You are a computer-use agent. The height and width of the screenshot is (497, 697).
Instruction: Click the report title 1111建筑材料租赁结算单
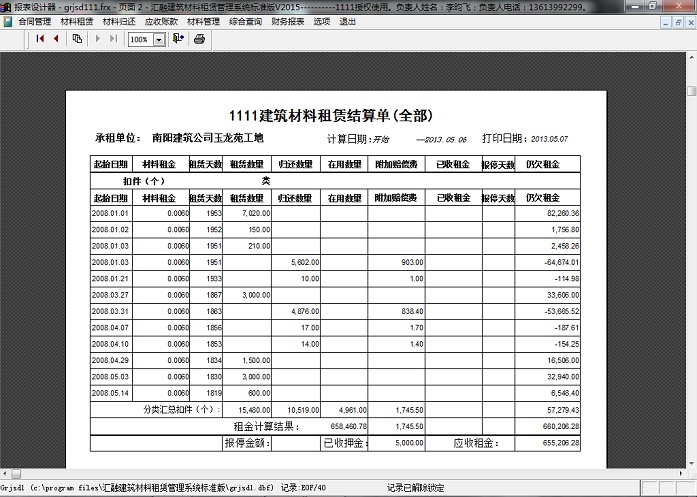click(x=331, y=116)
